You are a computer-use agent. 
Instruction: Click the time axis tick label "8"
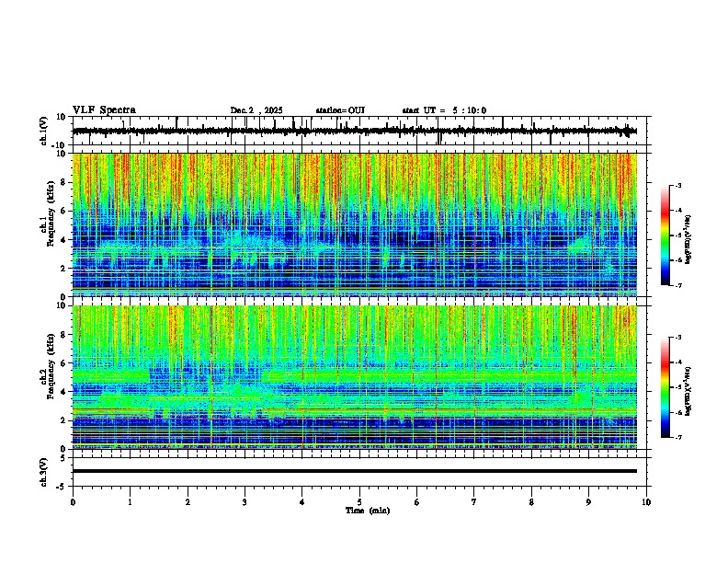[531, 502]
